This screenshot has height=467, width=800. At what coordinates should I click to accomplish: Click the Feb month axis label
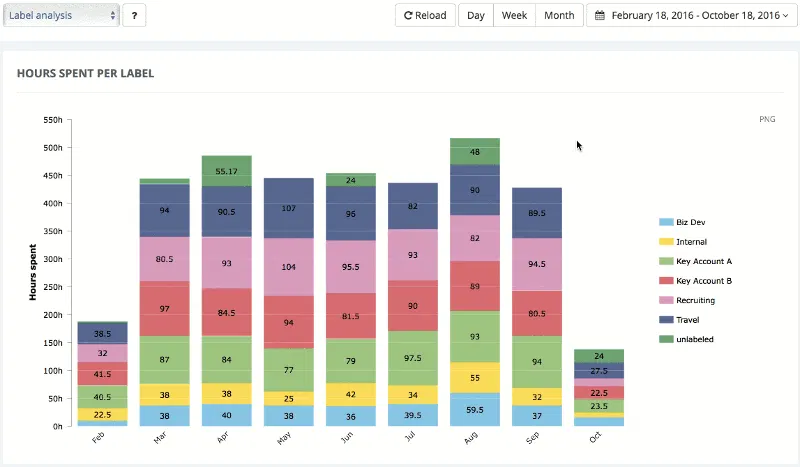point(98,437)
